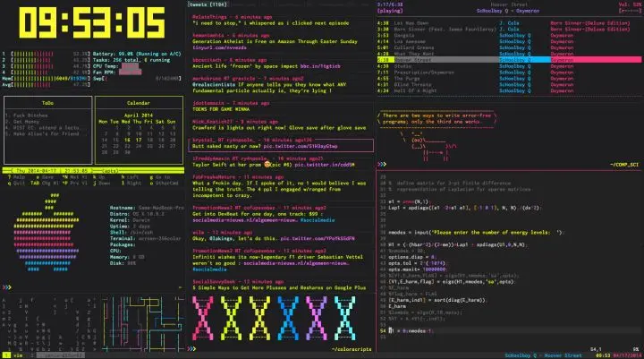Select the 'Prescription/Oxymoron' track
The height and width of the screenshot is (359, 644).
pyautogui.click(x=424, y=73)
